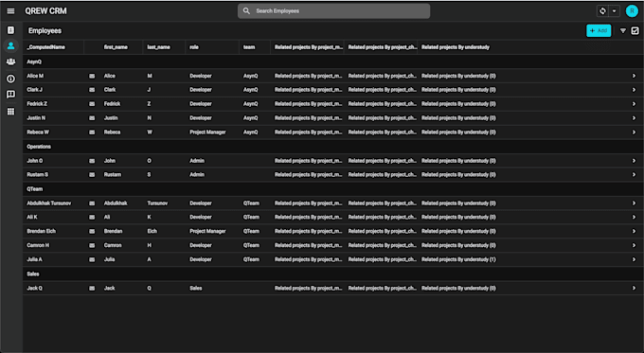Click last name Tursunov cell
This screenshot has width=644, height=353.
click(x=157, y=203)
